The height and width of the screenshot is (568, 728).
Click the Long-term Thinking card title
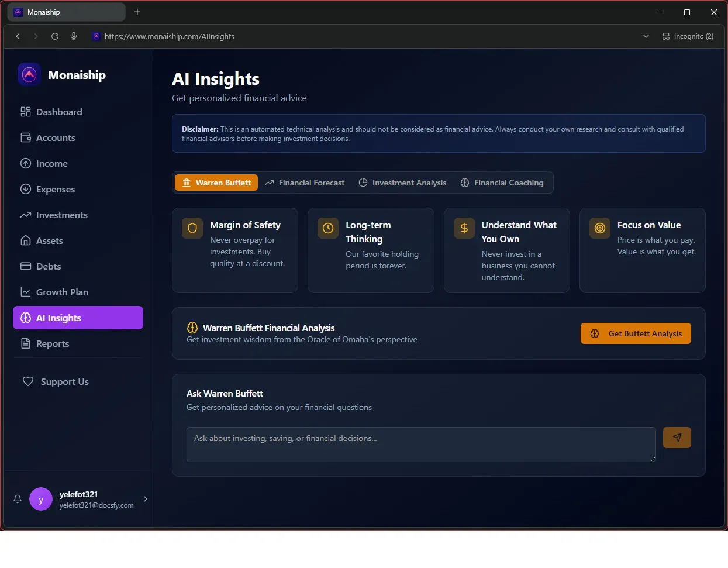pyautogui.click(x=368, y=232)
